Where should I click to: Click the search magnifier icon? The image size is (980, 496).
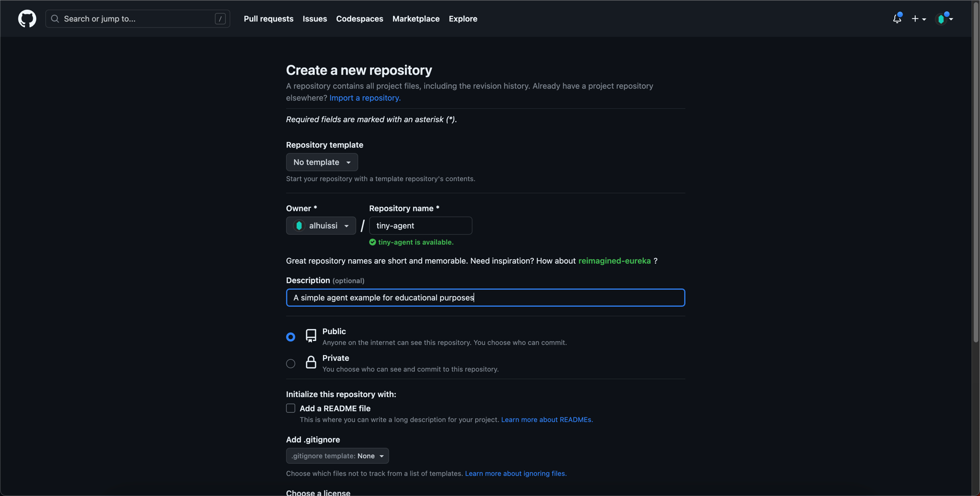tap(55, 19)
